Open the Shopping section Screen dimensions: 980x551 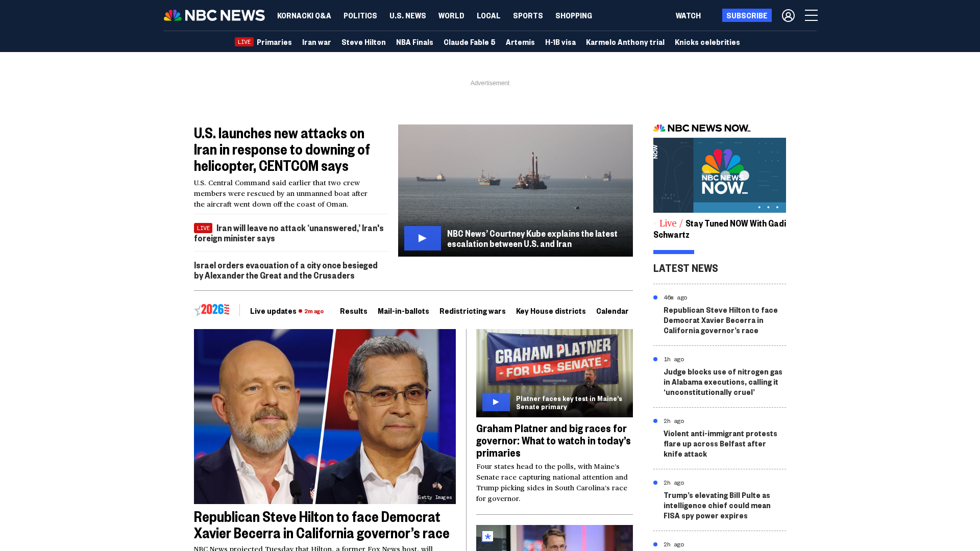(574, 15)
